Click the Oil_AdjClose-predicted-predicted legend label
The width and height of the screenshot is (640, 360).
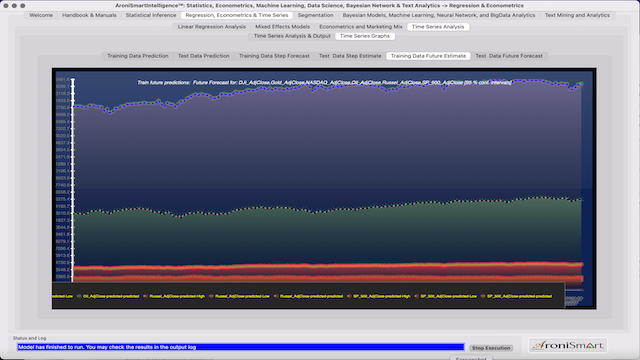point(111,296)
